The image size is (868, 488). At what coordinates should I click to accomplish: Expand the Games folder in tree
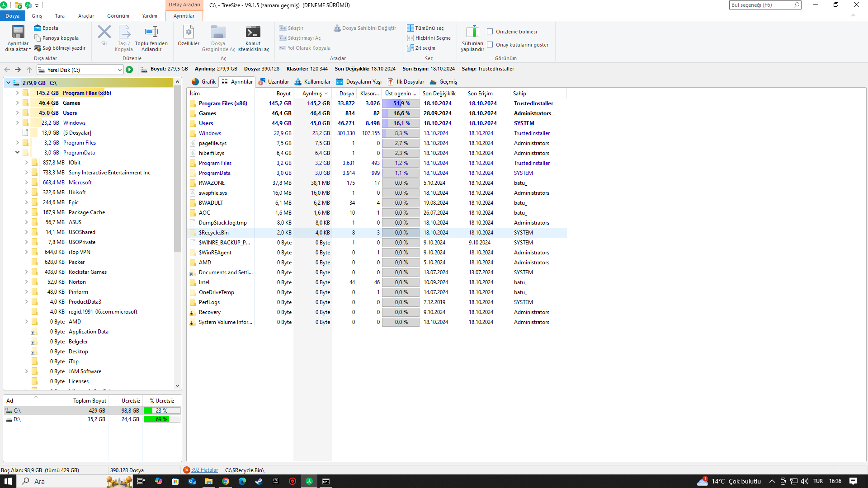click(17, 103)
